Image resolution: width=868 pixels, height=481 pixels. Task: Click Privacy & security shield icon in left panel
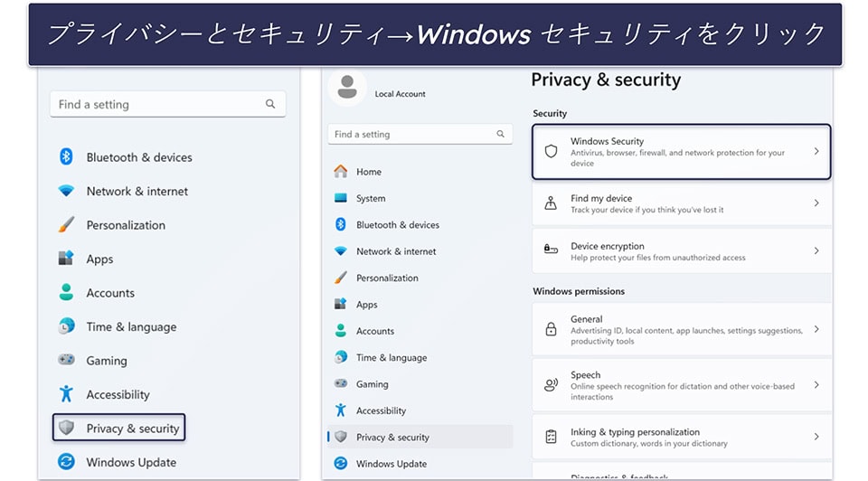[x=66, y=428]
